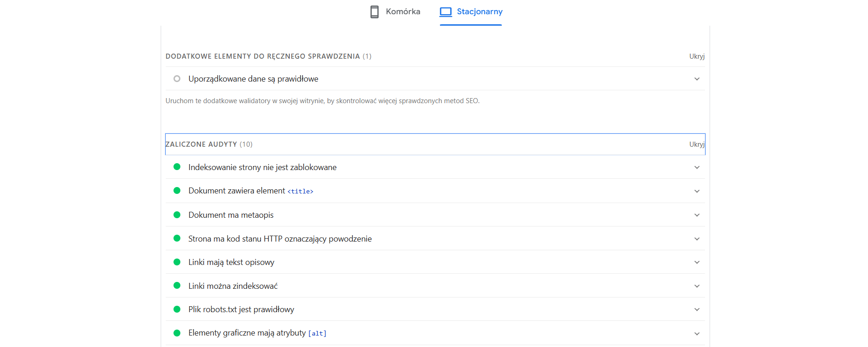The height and width of the screenshot is (347, 868).
Task: Expand the Plik robots.txt jest prawidłowy audit
Action: (x=697, y=309)
